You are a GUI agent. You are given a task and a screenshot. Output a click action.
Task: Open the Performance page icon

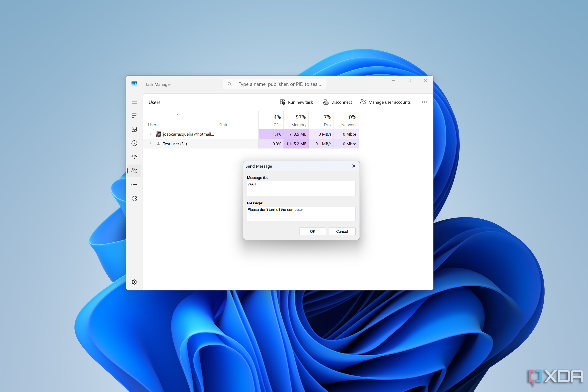pyautogui.click(x=134, y=129)
